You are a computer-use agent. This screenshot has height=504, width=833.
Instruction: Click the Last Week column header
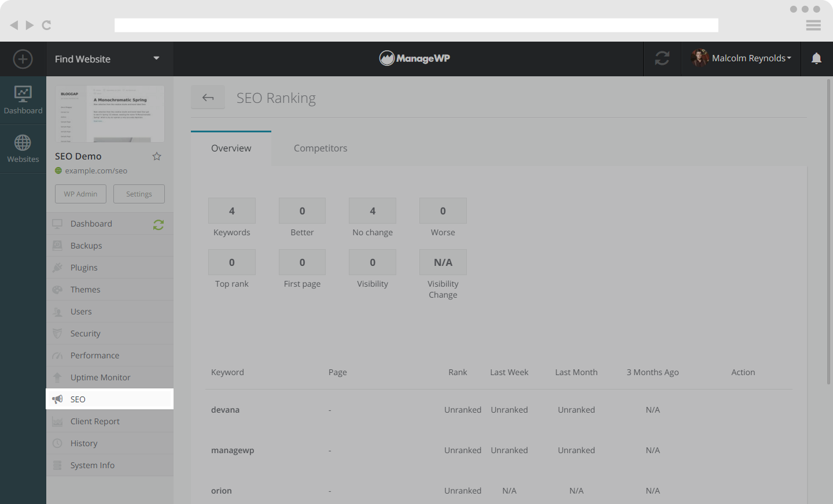coord(509,372)
